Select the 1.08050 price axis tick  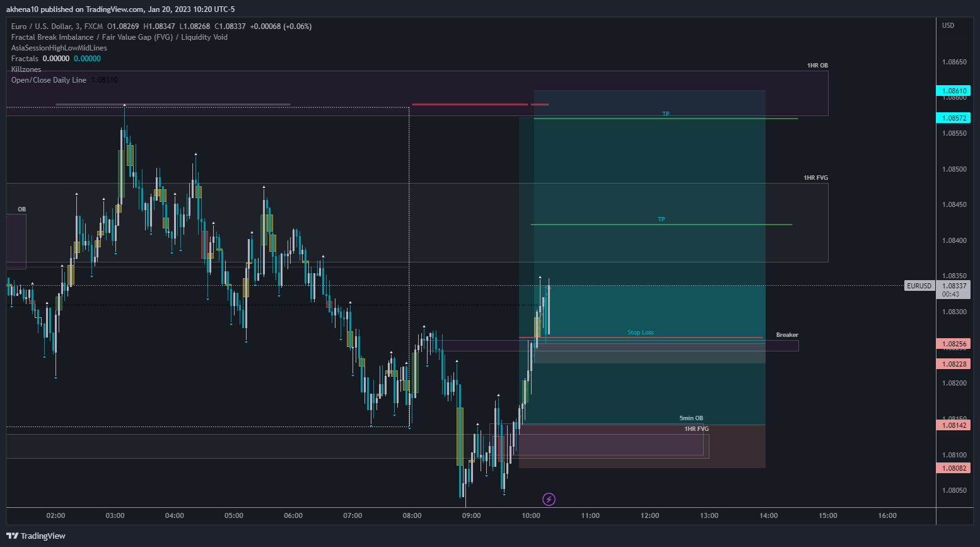pyautogui.click(x=954, y=490)
